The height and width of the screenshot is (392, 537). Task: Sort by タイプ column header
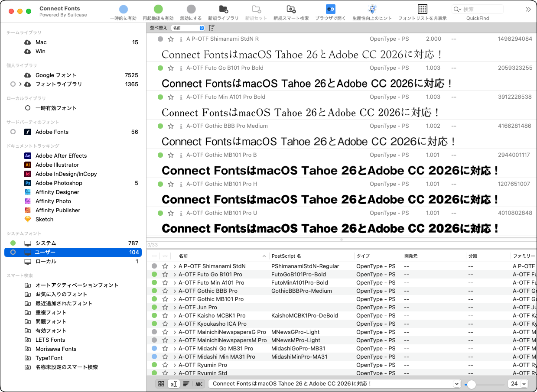(x=378, y=256)
